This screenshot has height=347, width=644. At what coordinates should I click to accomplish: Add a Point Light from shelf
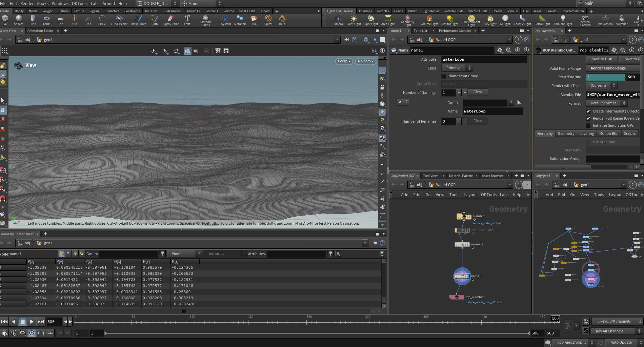[x=354, y=20]
